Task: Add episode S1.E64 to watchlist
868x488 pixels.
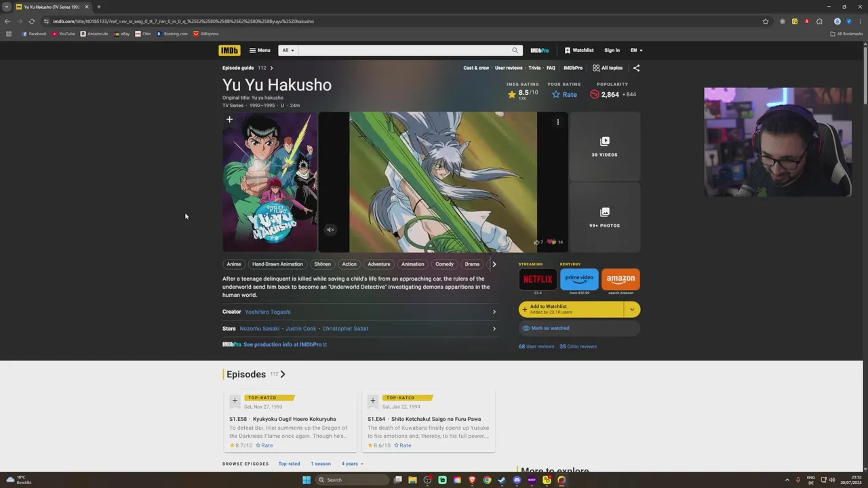Action: coord(372,401)
